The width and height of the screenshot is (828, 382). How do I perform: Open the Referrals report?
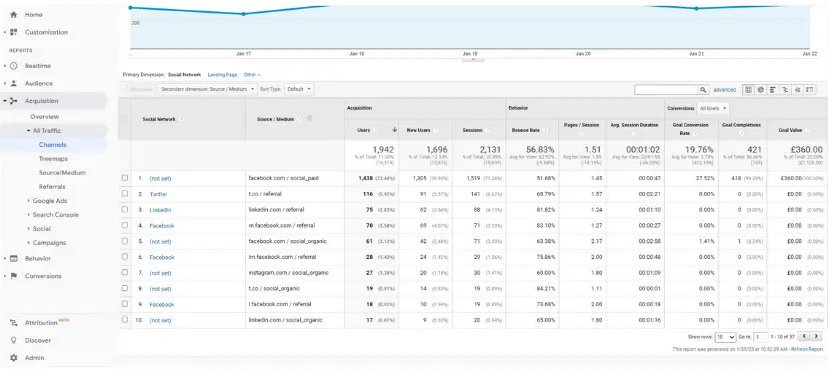[52, 187]
